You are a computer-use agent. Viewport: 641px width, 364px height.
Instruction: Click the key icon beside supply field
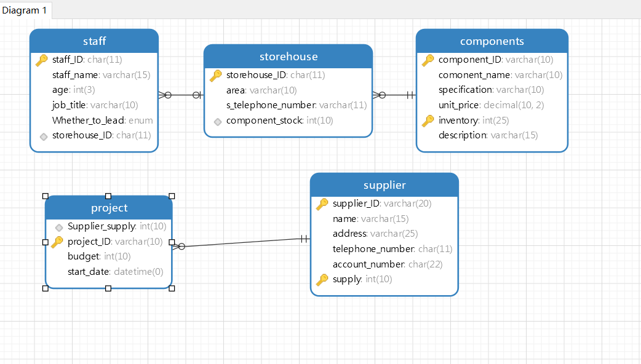(322, 279)
